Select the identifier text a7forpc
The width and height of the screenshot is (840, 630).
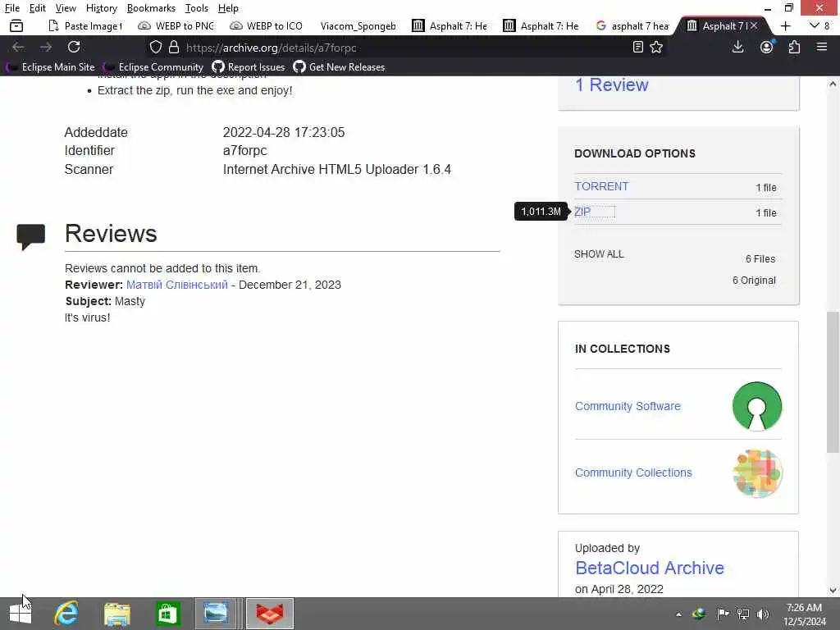pos(244,151)
